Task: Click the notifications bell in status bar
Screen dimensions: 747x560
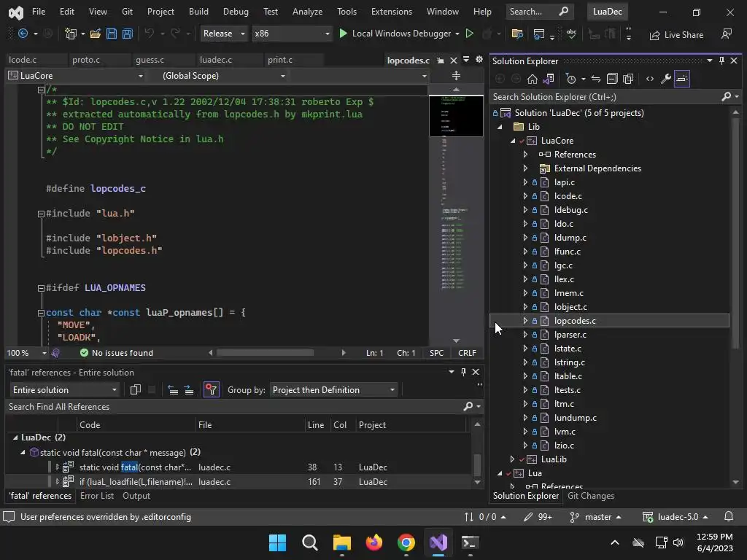Action: [x=729, y=517]
